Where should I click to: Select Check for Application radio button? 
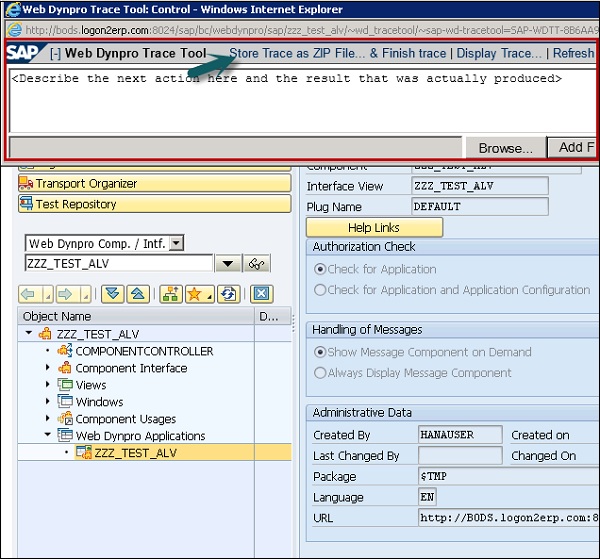coord(321,269)
